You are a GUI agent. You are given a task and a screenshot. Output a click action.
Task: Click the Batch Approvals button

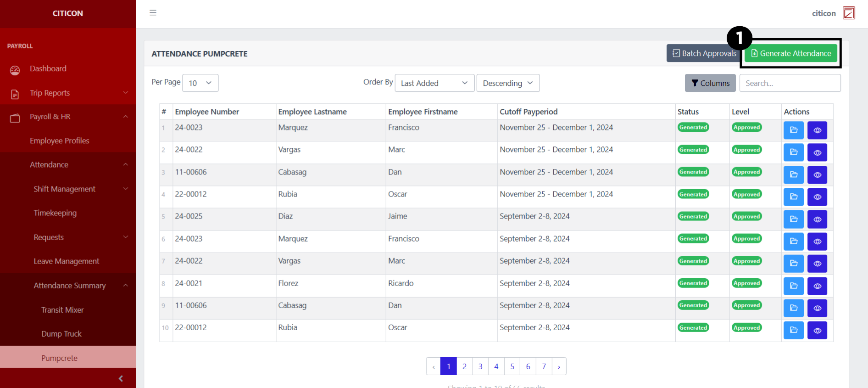[704, 53]
